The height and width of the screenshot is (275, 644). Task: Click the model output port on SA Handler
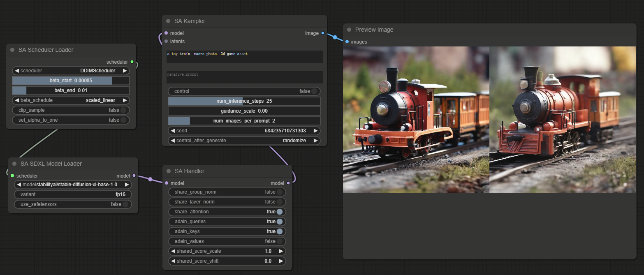[x=288, y=183]
